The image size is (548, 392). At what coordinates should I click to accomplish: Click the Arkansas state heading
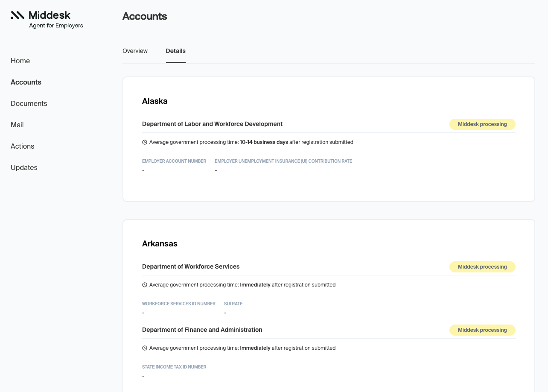pyautogui.click(x=160, y=244)
